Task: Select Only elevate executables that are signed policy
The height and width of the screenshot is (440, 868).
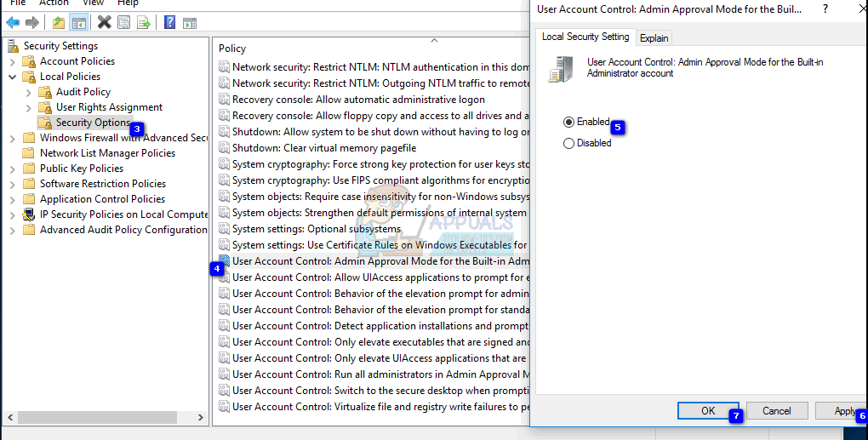Action: point(374,342)
